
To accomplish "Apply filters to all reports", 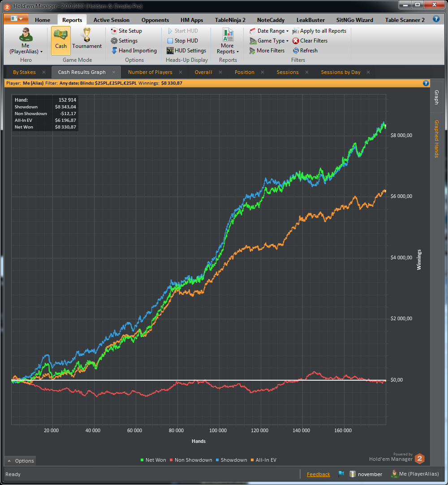I will [x=319, y=31].
